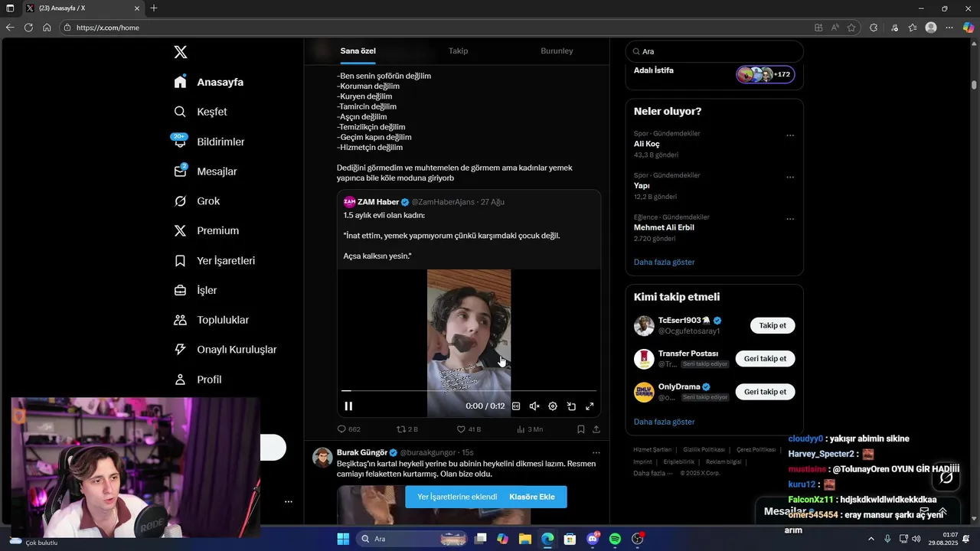Open İşler in the sidebar

tap(195, 290)
